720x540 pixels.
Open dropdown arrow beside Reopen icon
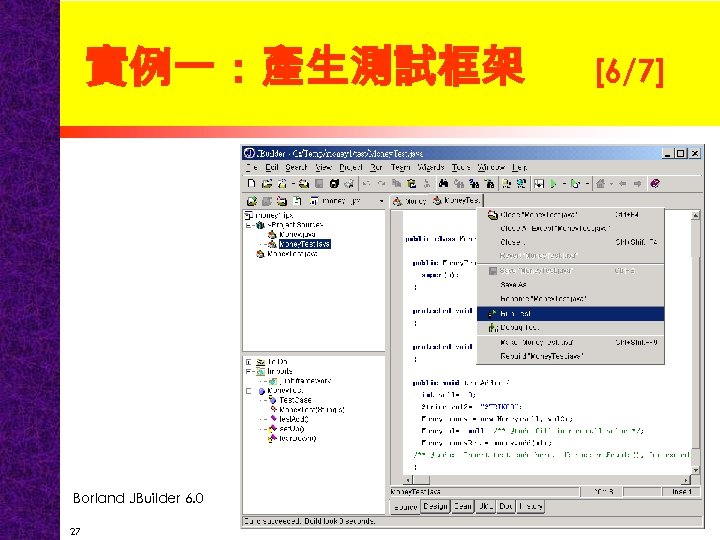(x=293, y=184)
